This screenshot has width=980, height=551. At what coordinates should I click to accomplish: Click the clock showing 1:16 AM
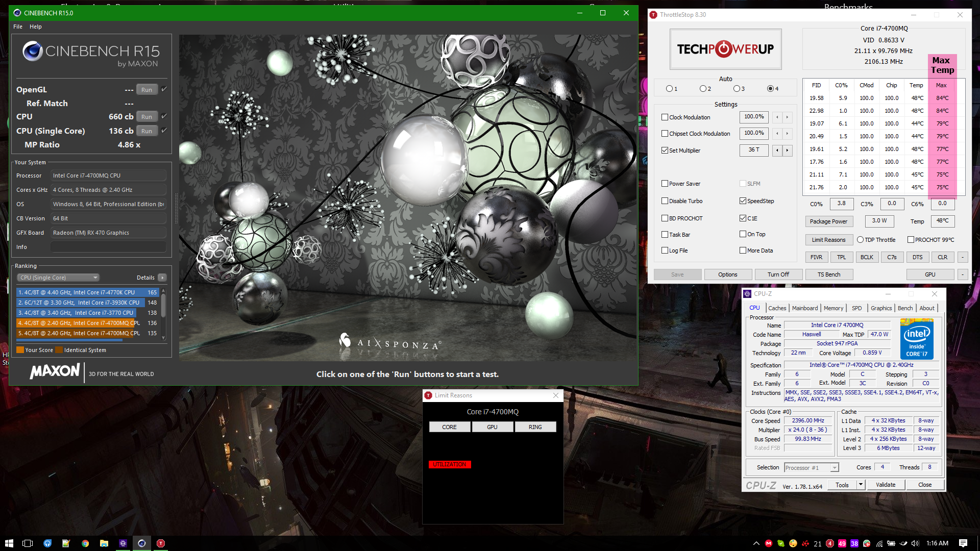click(937, 543)
